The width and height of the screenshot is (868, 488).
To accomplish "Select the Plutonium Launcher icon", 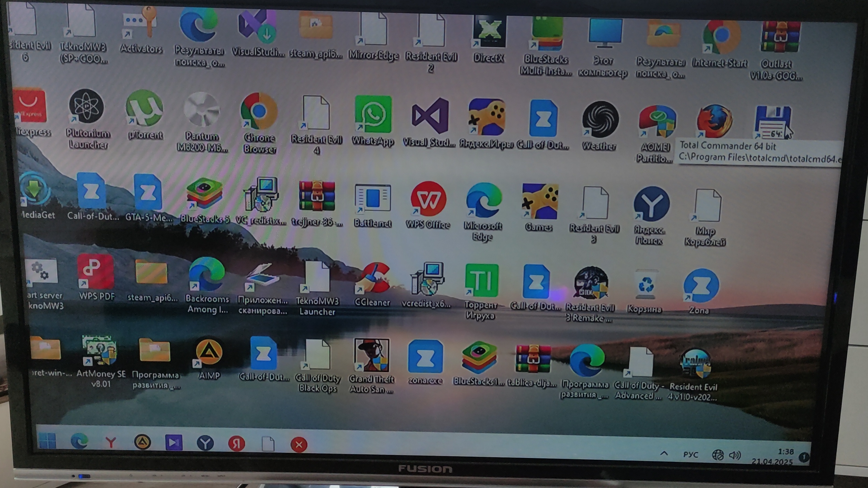I will [x=86, y=107].
